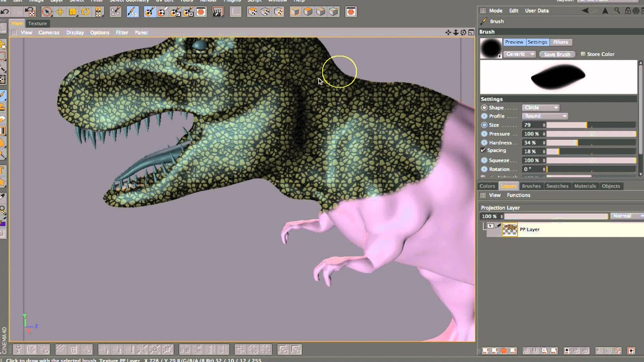Screen dimensions: 644x362
Task: Toggle the Store Color checkbox
Action: tap(583, 54)
